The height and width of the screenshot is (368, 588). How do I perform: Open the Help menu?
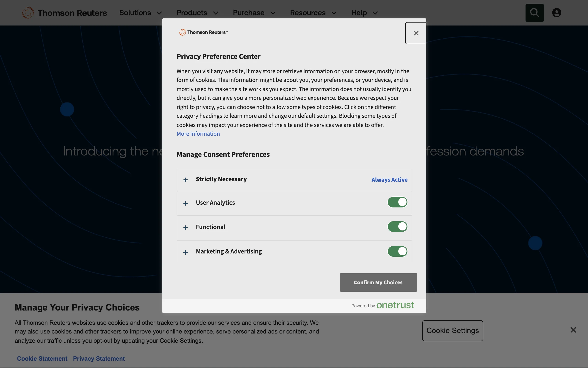click(x=365, y=13)
